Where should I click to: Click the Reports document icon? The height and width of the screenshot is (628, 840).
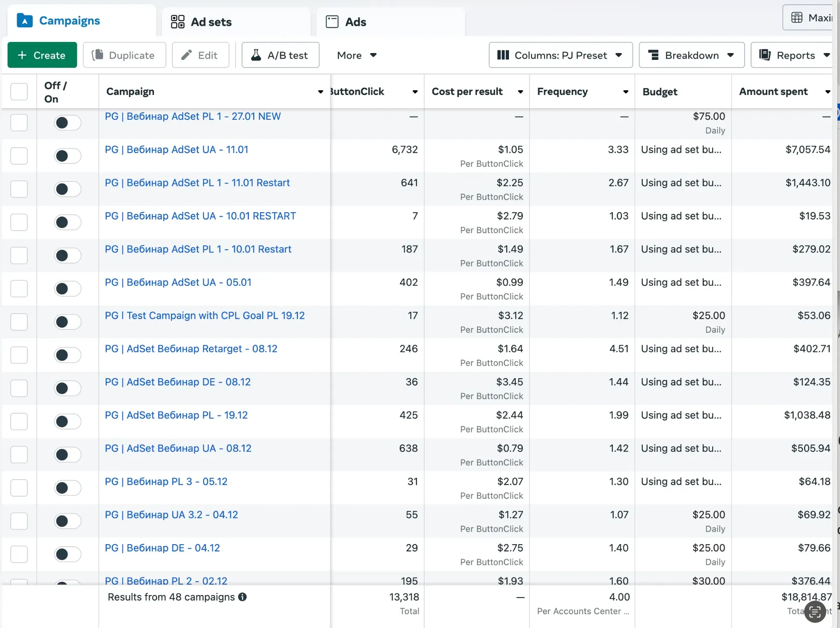click(765, 55)
